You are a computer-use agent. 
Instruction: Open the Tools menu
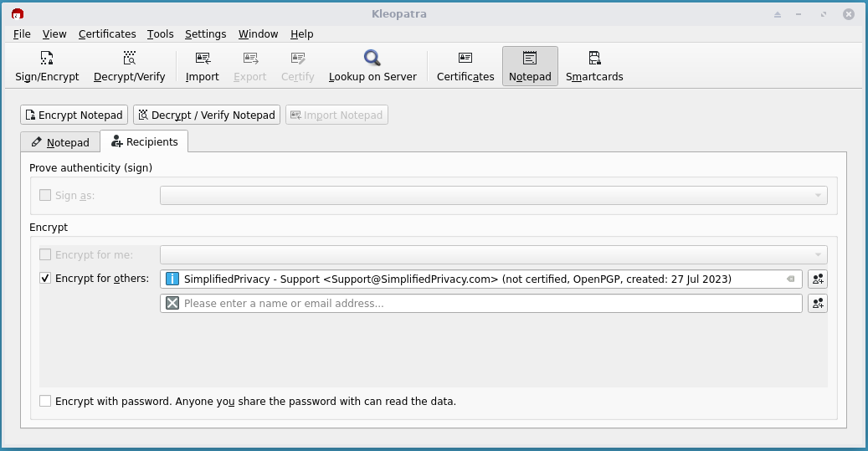(161, 33)
